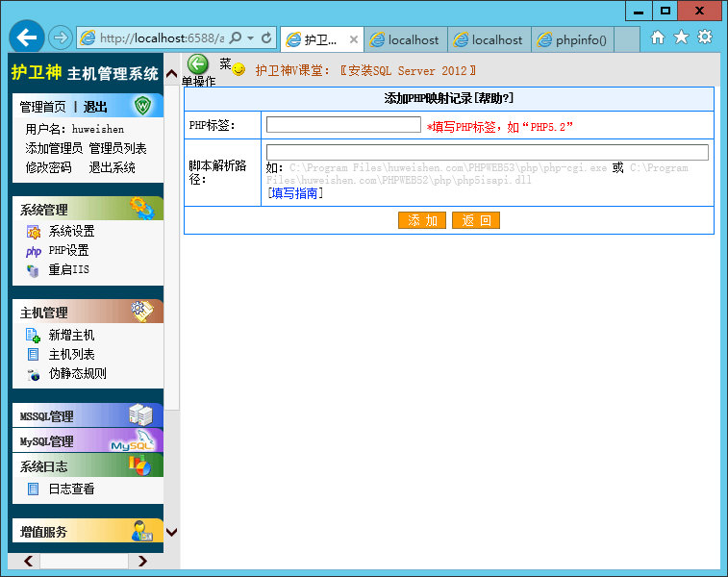Image resolution: width=728 pixels, height=577 pixels.
Task: Open 安装SQL Server 2012 tutorial link
Action: 408,70
